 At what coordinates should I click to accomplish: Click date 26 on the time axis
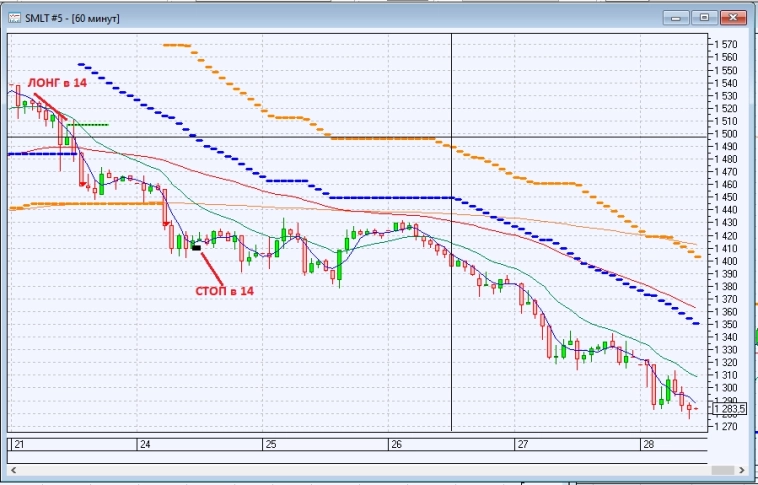pyautogui.click(x=396, y=443)
